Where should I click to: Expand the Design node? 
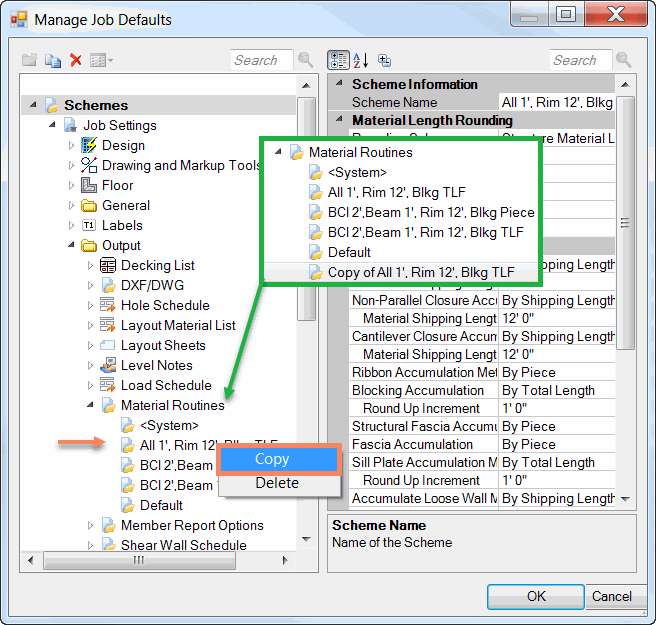pos(71,145)
